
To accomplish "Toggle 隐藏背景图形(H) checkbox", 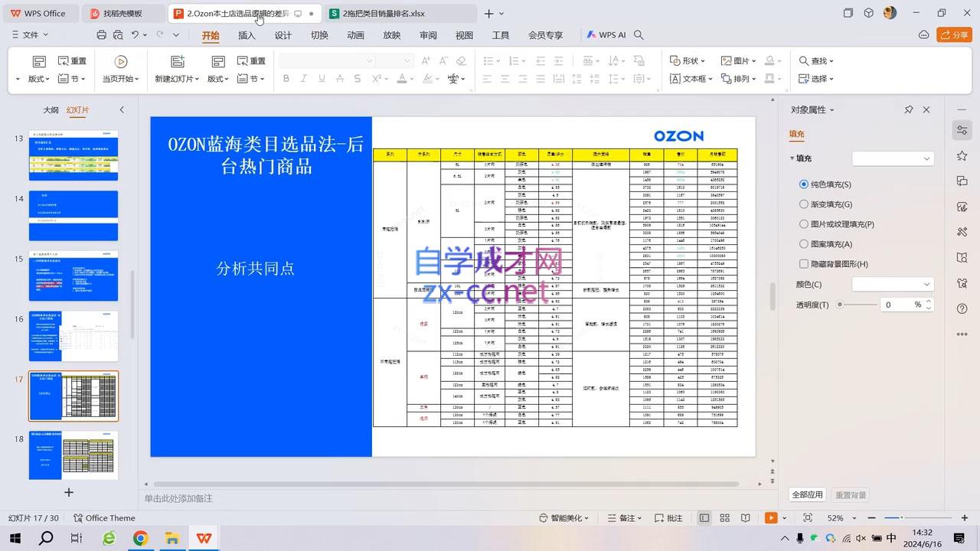I will (x=804, y=264).
